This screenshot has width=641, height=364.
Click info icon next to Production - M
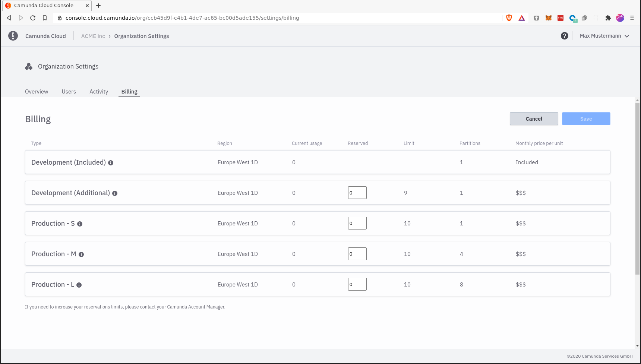[x=81, y=254]
